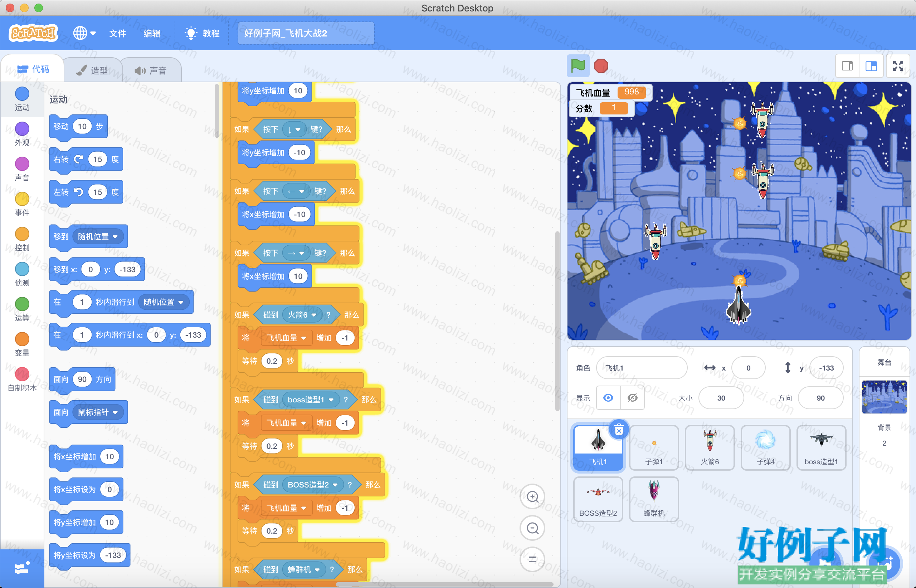The image size is (916, 588).
Task: Select the boss造型1 sprite
Action: (x=821, y=447)
